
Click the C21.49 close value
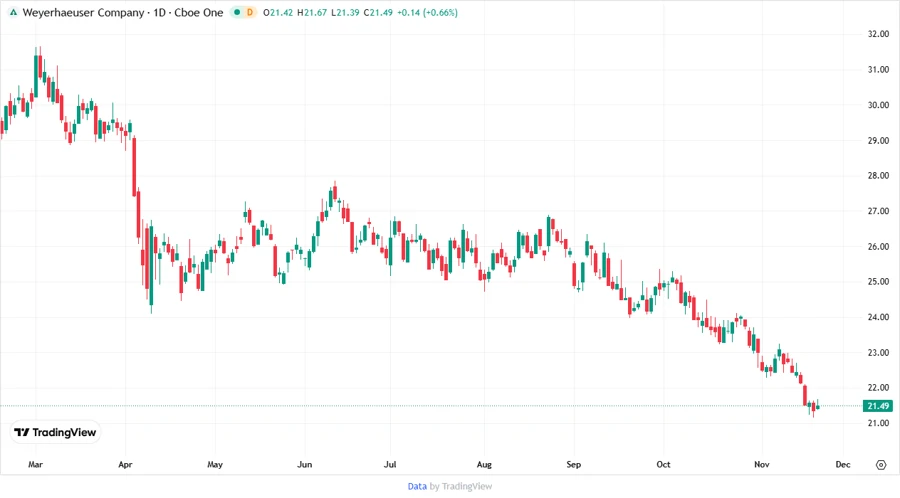pos(378,12)
